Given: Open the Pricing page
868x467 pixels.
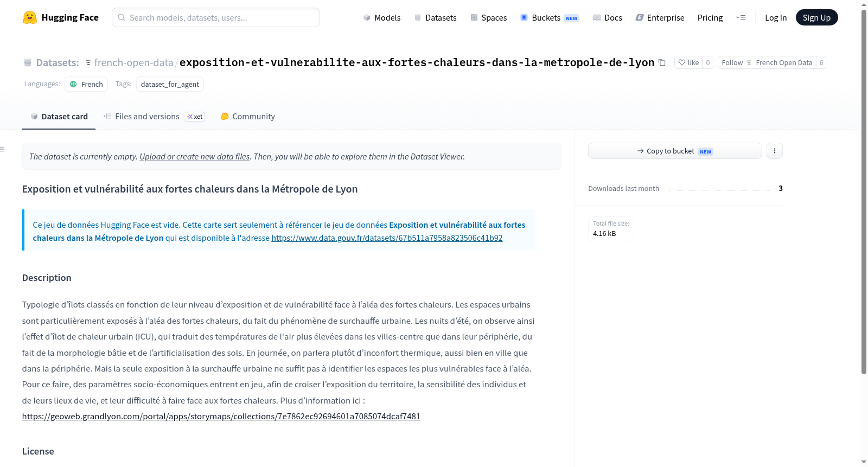Looking at the screenshot, I should coord(710,17).
